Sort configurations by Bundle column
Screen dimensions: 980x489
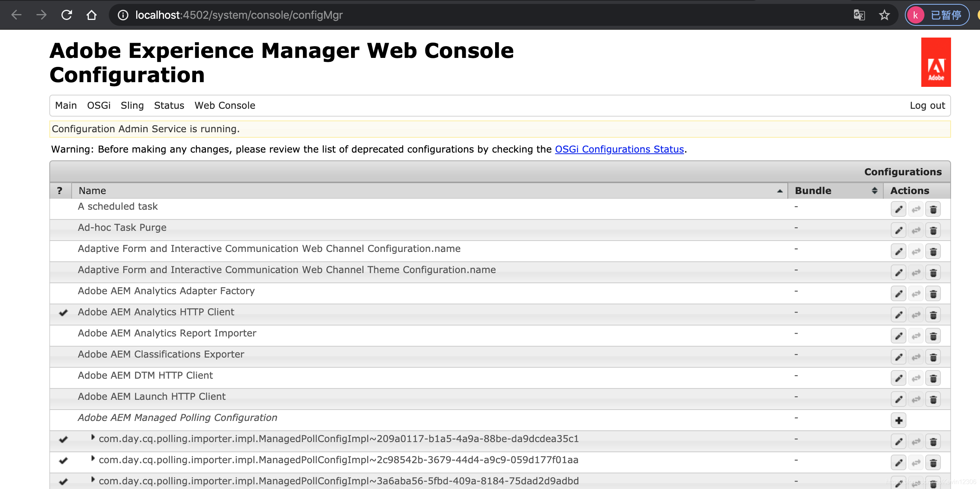click(x=836, y=191)
